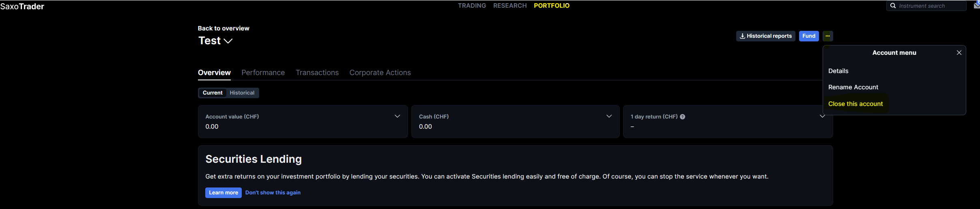980x209 pixels.
Task: Expand the 1 day return card chevron
Action: [822, 116]
